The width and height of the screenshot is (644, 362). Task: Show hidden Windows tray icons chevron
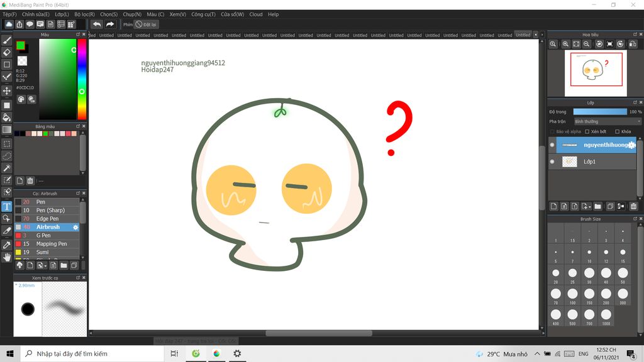click(537, 353)
